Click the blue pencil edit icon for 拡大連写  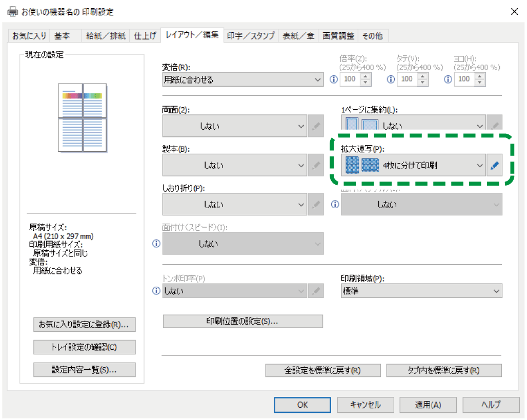tap(495, 166)
